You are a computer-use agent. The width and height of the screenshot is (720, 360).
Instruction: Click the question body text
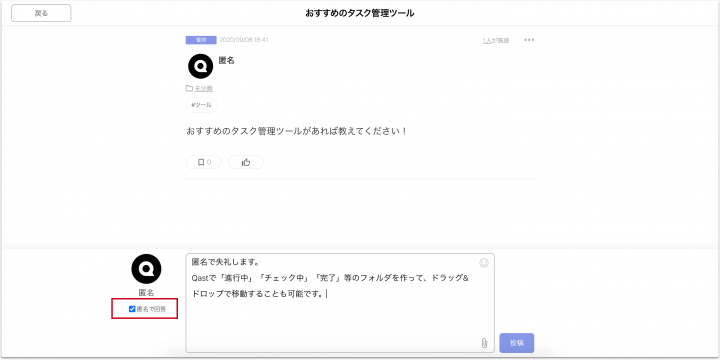coord(297,131)
